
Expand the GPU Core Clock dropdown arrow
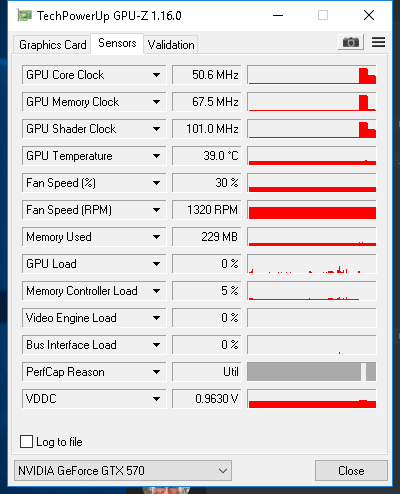(156, 75)
